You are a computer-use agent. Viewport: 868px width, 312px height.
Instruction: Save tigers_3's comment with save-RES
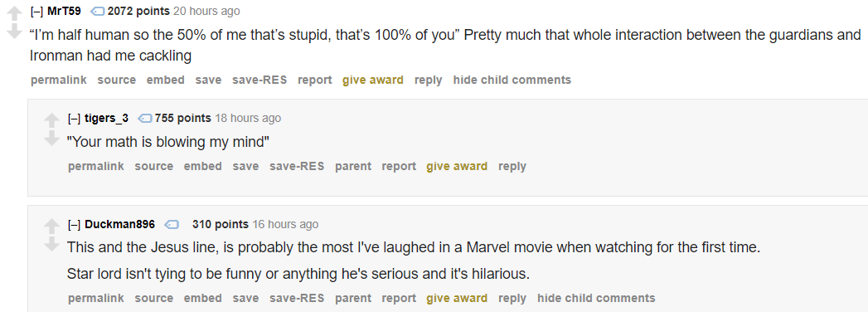297,166
